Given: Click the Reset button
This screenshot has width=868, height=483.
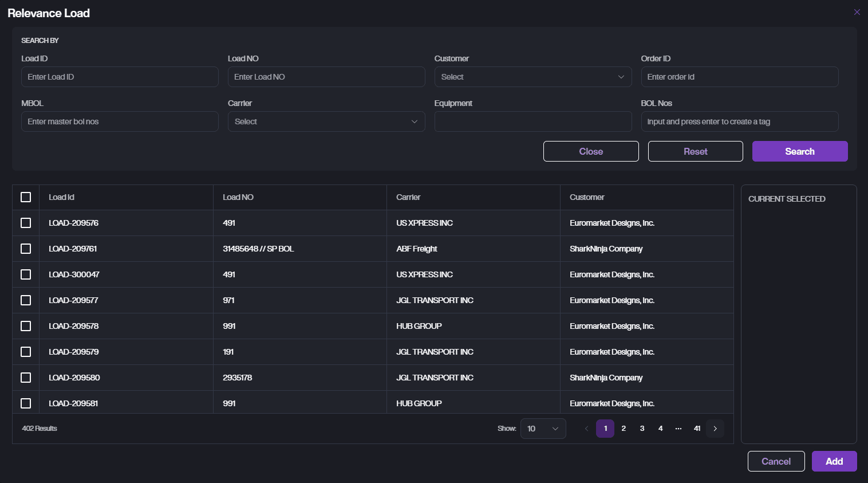Looking at the screenshot, I should click(x=695, y=151).
